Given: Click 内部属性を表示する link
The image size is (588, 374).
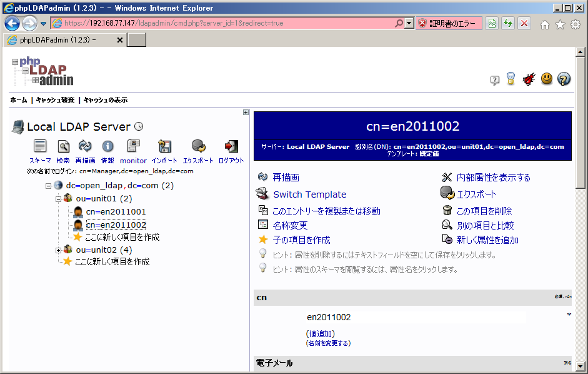Looking at the screenshot, I should point(494,177).
